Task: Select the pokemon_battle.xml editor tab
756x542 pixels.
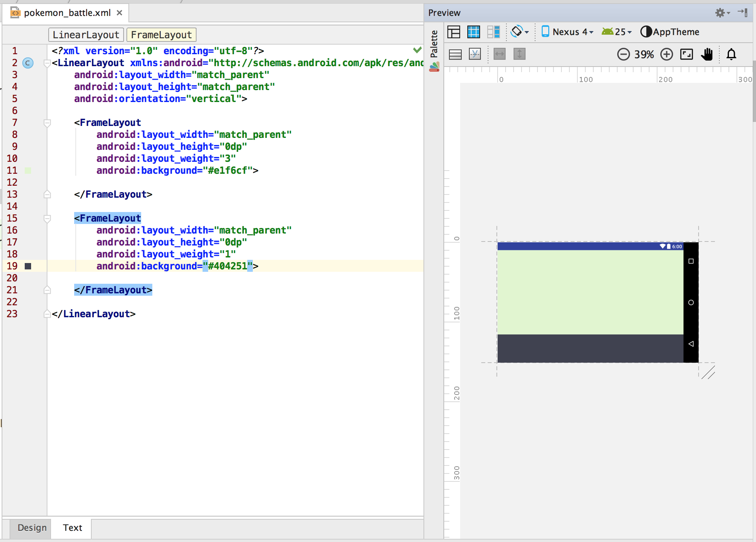Action: tap(67, 13)
